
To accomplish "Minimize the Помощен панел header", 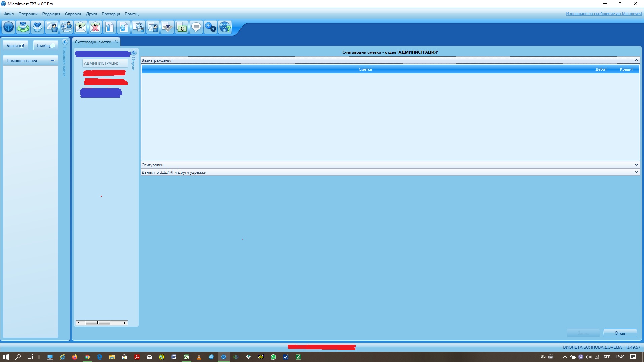I will 52,61.
